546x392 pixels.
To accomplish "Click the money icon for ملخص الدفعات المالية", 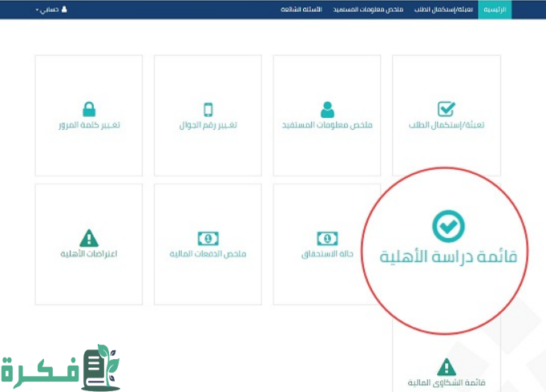I will (208, 238).
